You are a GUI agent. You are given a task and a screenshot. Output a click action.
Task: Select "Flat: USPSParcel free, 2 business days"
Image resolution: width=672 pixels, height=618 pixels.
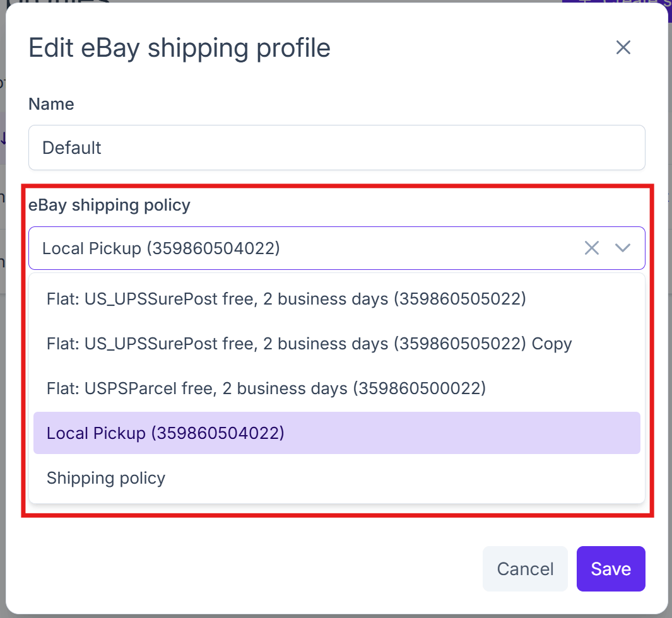(x=266, y=388)
